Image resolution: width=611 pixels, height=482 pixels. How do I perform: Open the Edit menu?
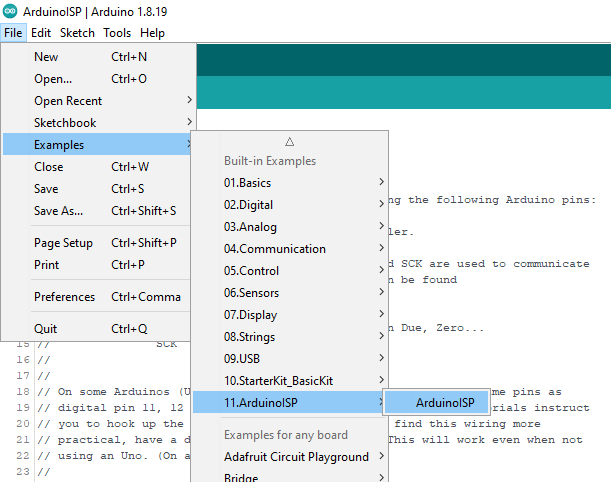[x=41, y=33]
